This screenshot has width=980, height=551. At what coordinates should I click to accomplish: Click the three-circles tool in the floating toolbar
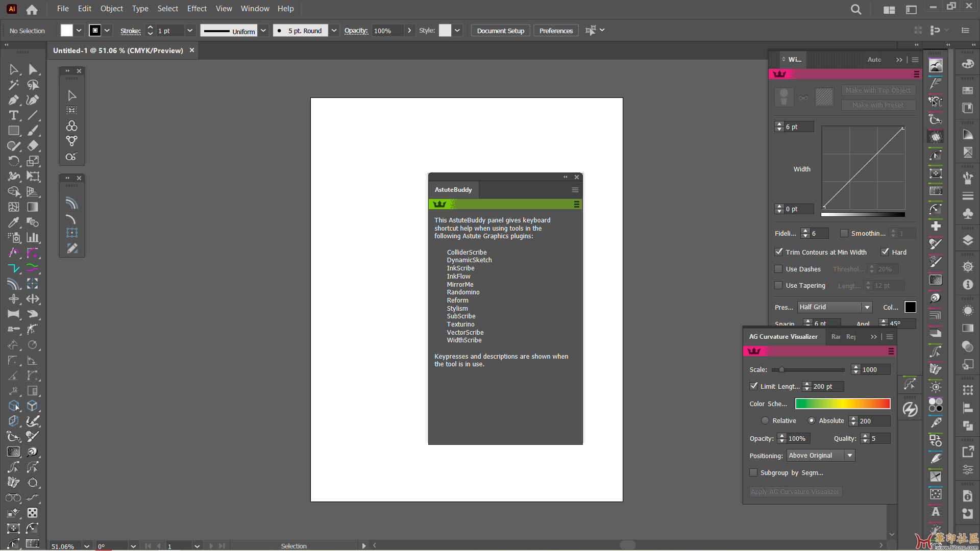tap(72, 126)
